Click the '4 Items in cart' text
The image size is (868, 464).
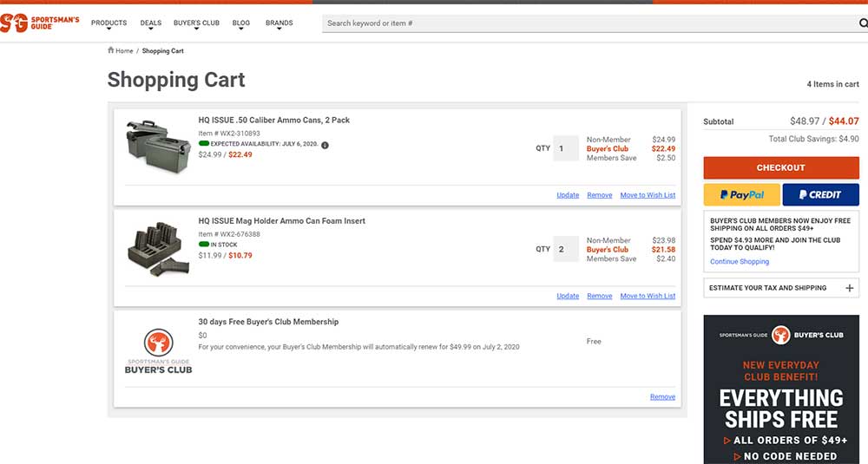832,84
